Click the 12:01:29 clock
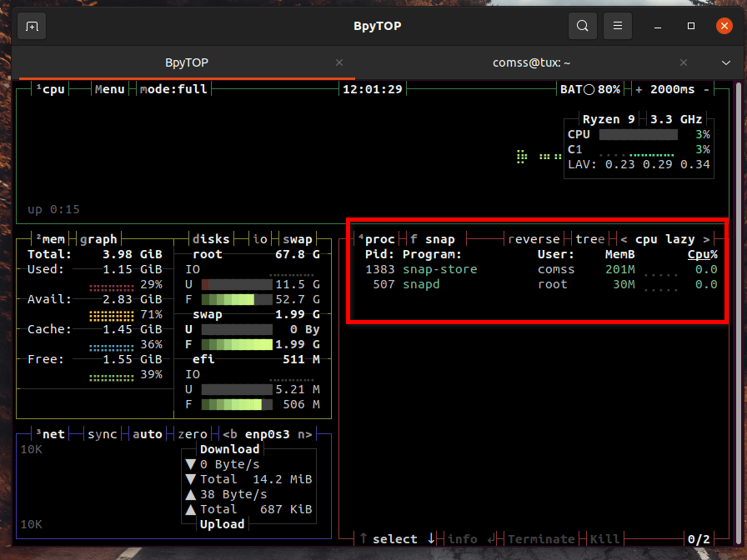Viewport: 747px width, 560px height. point(373,89)
